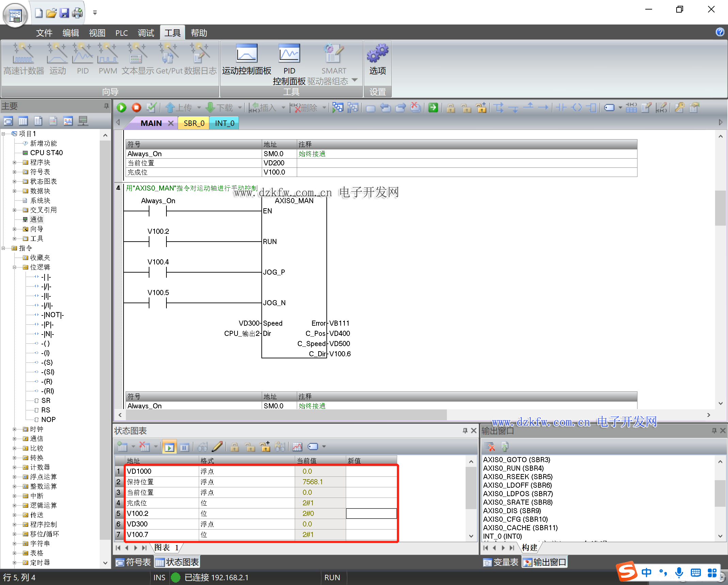This screenshot has height=585, width=728.
Task: Click the 变量表 bottom tab
Action: (x=501, y=562)
